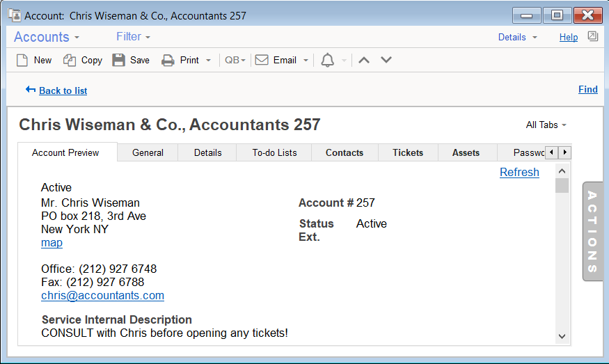
Task: Open the All Tabs dropdown
Action: tap(546, 125)
